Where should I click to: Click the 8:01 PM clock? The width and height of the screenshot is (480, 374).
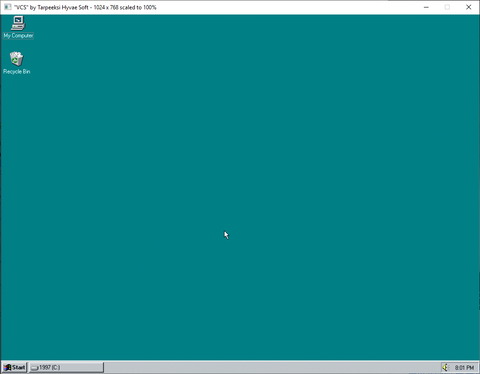464,367
